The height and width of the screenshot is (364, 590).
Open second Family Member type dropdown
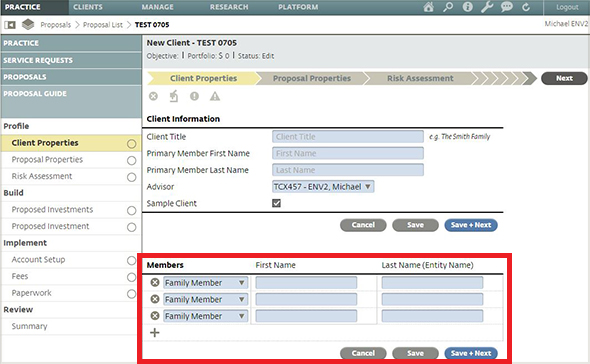pos(205,299)
